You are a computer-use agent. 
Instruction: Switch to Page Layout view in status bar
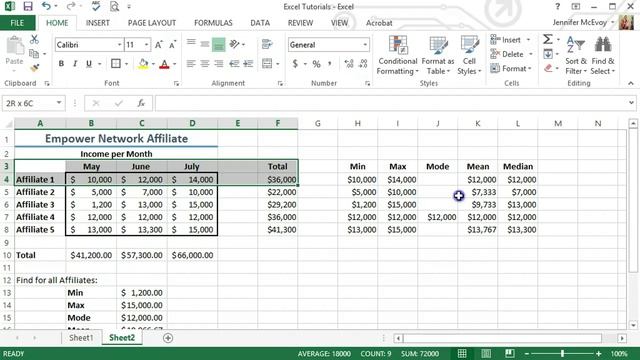pos(486,353)
